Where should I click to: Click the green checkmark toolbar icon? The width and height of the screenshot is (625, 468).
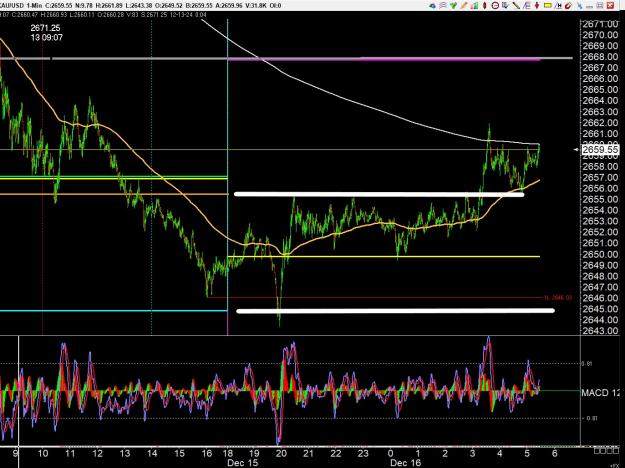pyautogui.click(x=453, y=6)
